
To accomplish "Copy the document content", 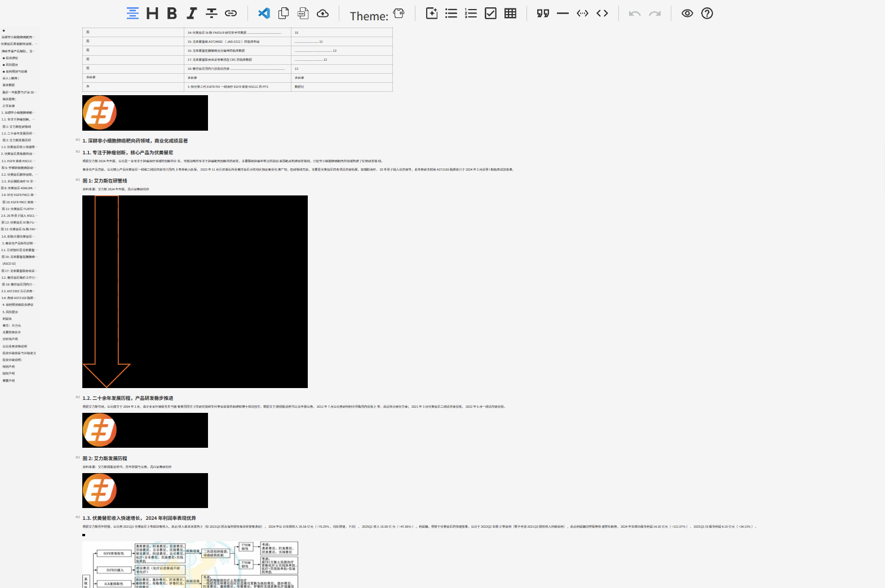I will [x=284, y=14].
